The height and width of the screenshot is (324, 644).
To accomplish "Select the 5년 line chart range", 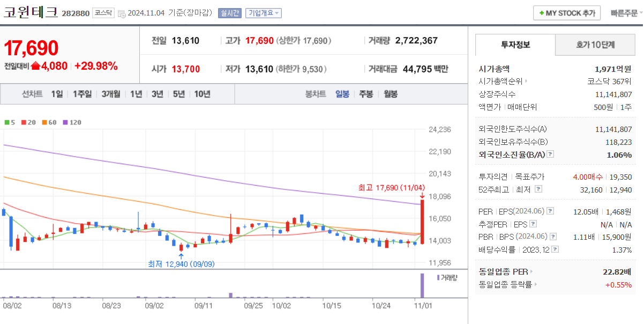I will 179,94.
